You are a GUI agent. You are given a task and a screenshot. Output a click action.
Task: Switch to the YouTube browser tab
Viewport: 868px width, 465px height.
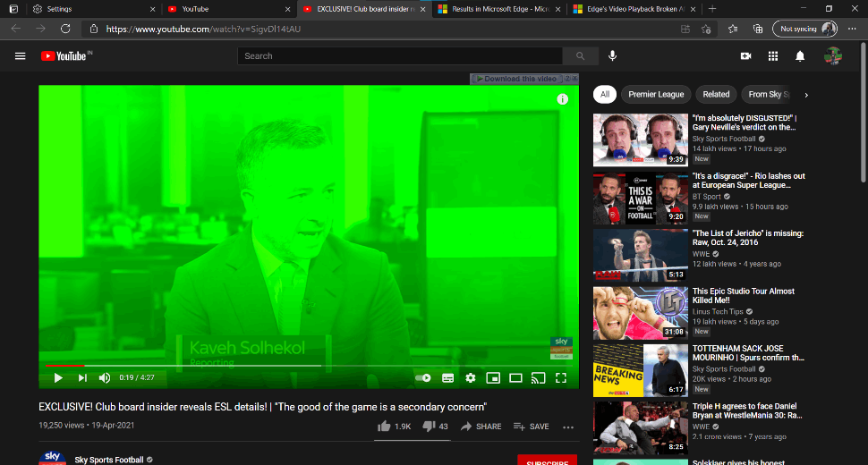coord(229,9)
